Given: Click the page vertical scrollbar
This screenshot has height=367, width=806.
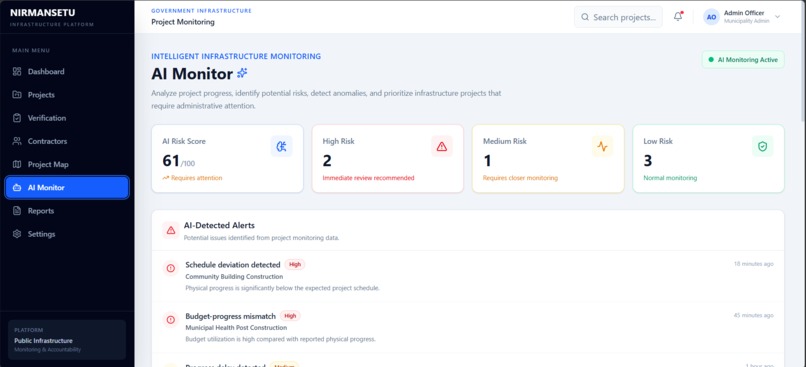Looking at the screenshot, I should 803,62.
